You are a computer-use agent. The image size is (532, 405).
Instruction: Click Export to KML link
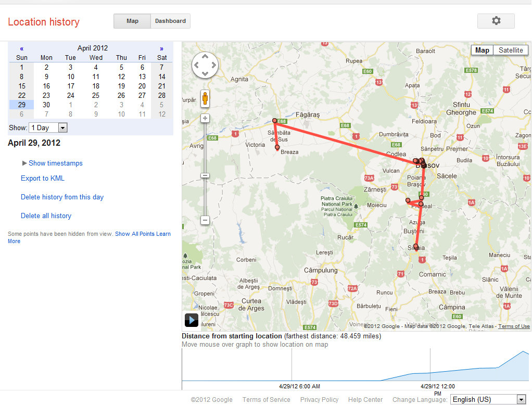click(x=42, y=179)
